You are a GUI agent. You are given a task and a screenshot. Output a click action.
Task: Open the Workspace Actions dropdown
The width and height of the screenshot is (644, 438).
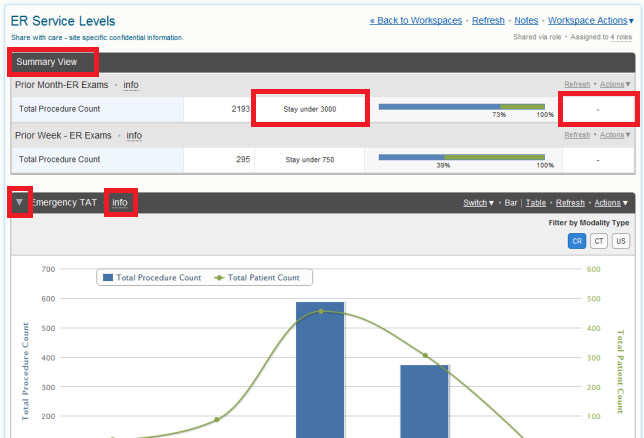[x=590, y=20]
